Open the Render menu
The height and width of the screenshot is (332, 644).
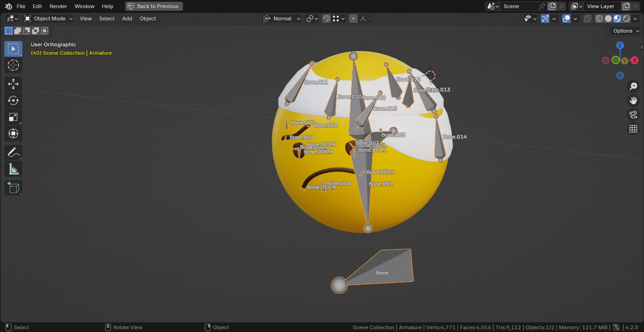point(58,6)
